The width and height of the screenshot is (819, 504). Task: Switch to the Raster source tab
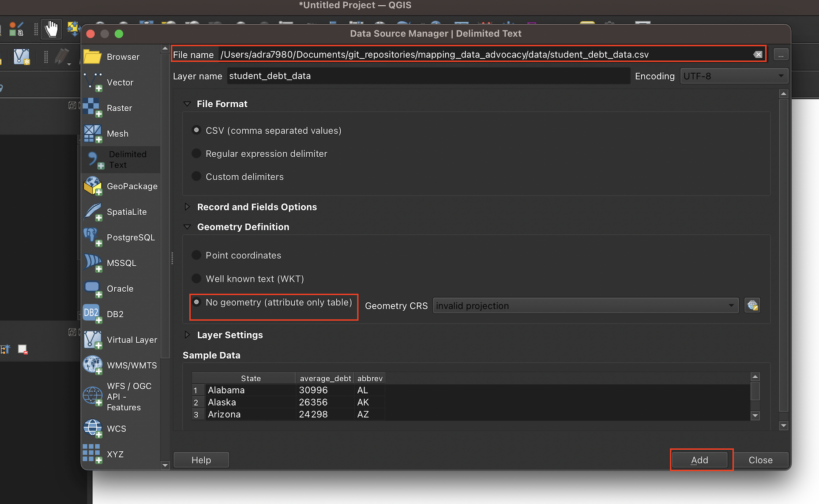tap(121, 108)
